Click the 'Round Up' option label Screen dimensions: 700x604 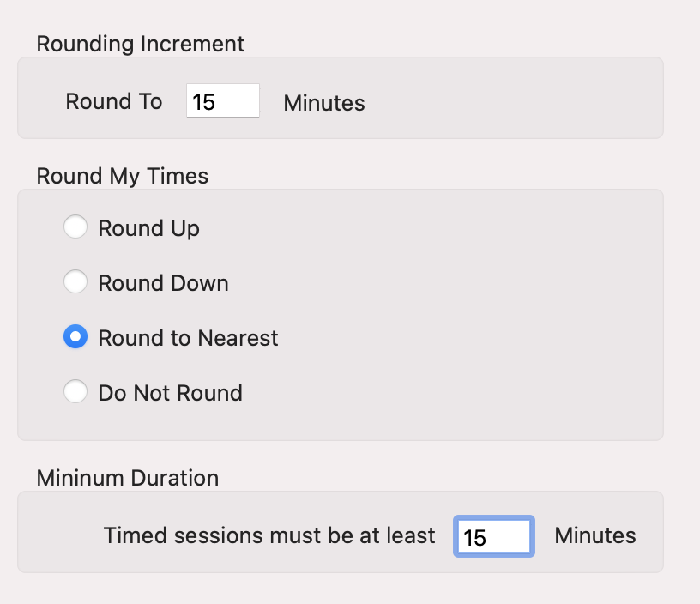(148, 228)
